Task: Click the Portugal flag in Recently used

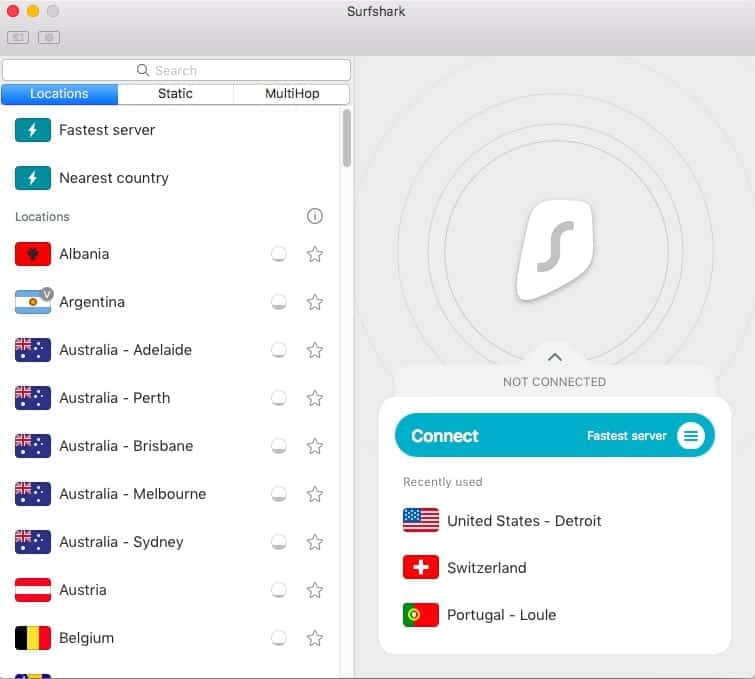Action: 421,615
